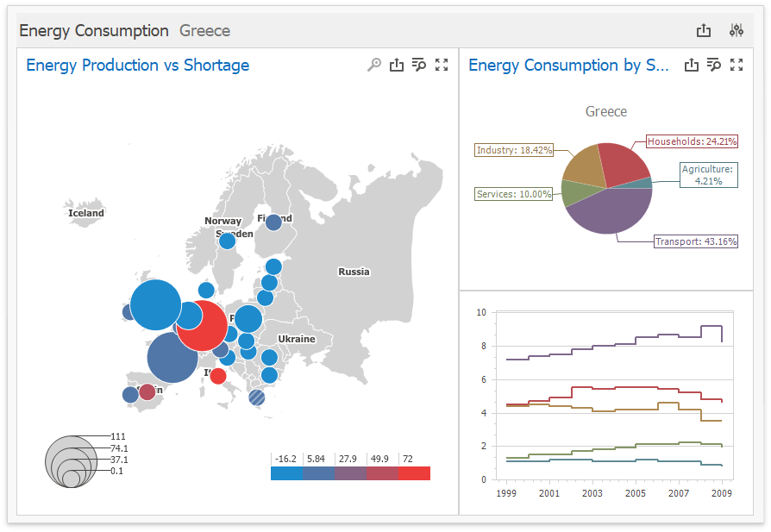Select the 72 red legend swatch
Screen dimensions: 771x532
415,473
